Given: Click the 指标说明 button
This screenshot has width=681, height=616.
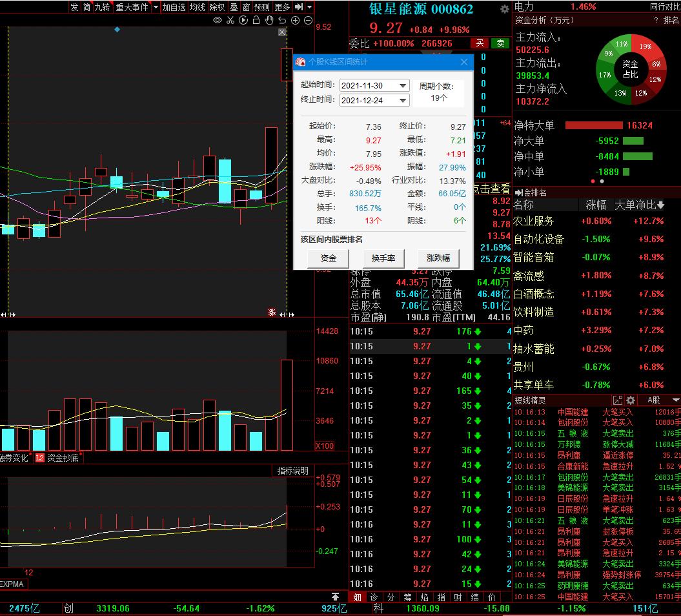Looking at the screenshot, I should tap(292, 471).
